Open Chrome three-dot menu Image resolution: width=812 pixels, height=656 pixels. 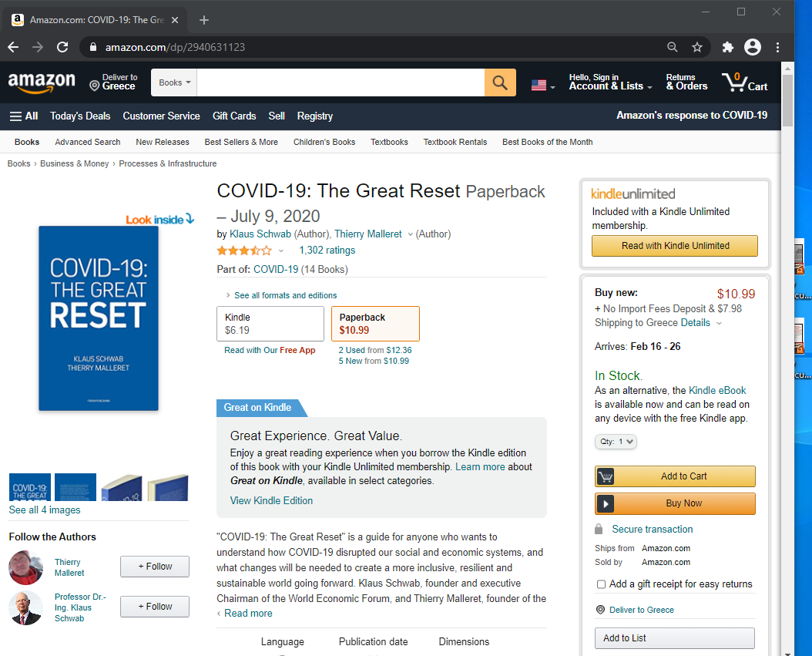click(777, 47)
